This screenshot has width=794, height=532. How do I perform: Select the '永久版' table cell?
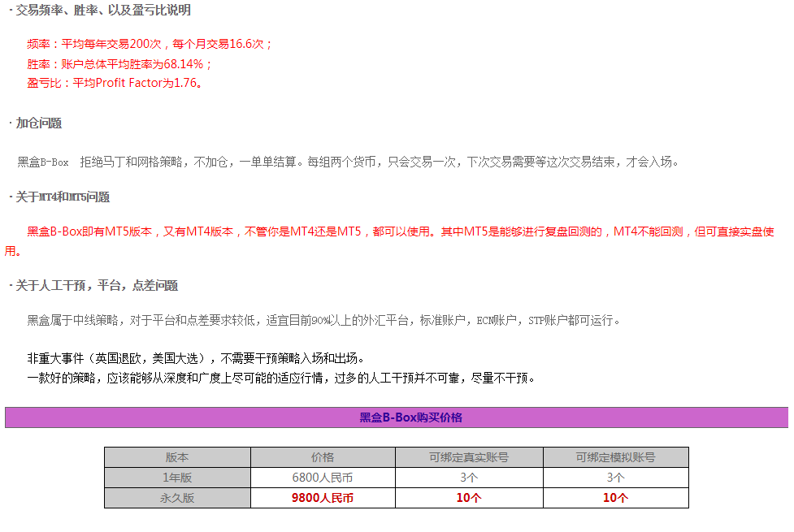pos(177,498)
